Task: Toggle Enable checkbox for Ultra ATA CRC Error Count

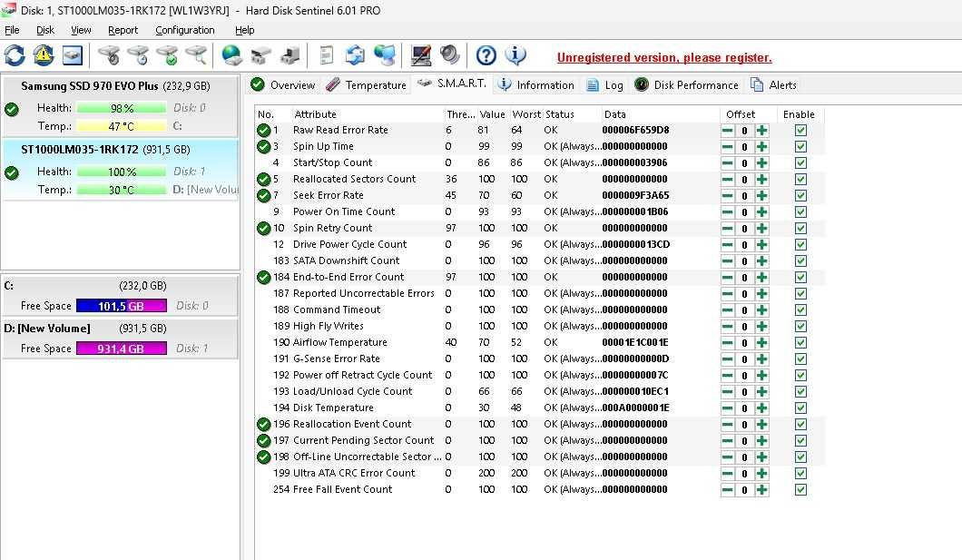Action: (800, 474)
